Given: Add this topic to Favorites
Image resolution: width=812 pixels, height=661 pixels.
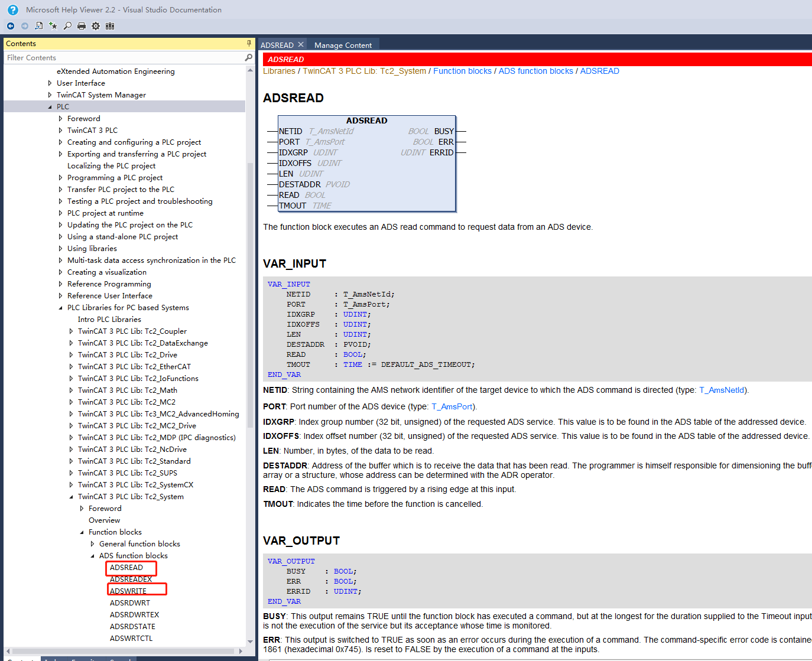Looking at the screenshot, I should (53, 26).
